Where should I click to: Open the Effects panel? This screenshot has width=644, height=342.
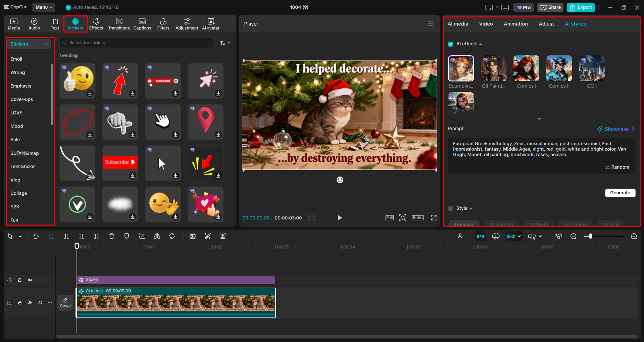click(x=96, y=23)
